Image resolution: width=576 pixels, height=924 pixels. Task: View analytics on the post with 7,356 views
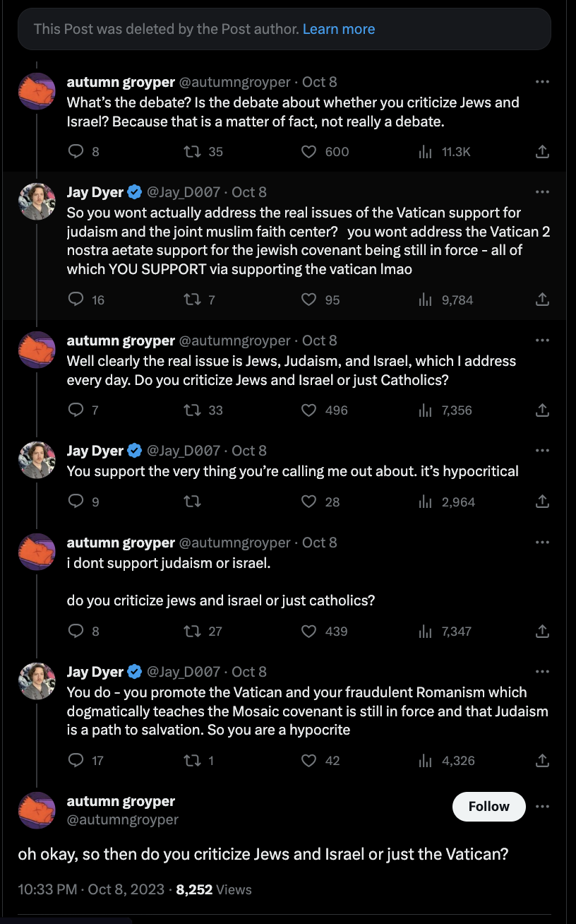pos(425,410)
